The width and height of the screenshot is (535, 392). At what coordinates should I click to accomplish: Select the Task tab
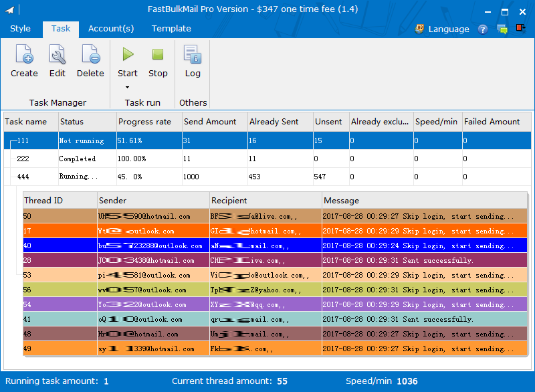tap(61, 29)
